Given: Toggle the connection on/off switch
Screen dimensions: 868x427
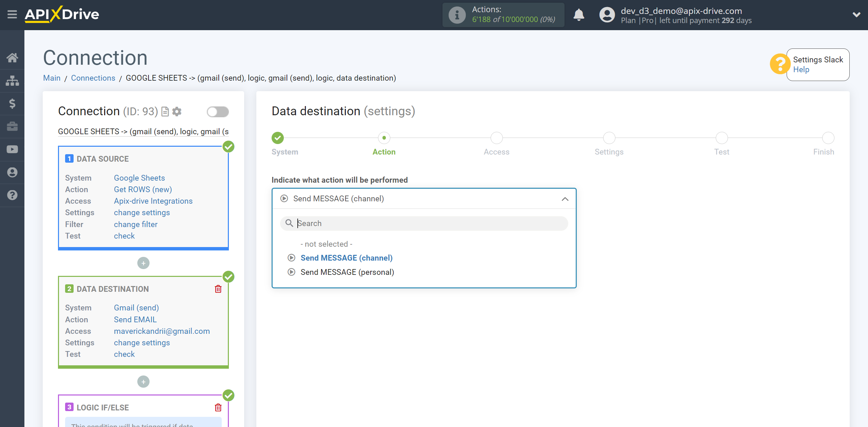Looking at the screenshot, I should pos(218,112).
